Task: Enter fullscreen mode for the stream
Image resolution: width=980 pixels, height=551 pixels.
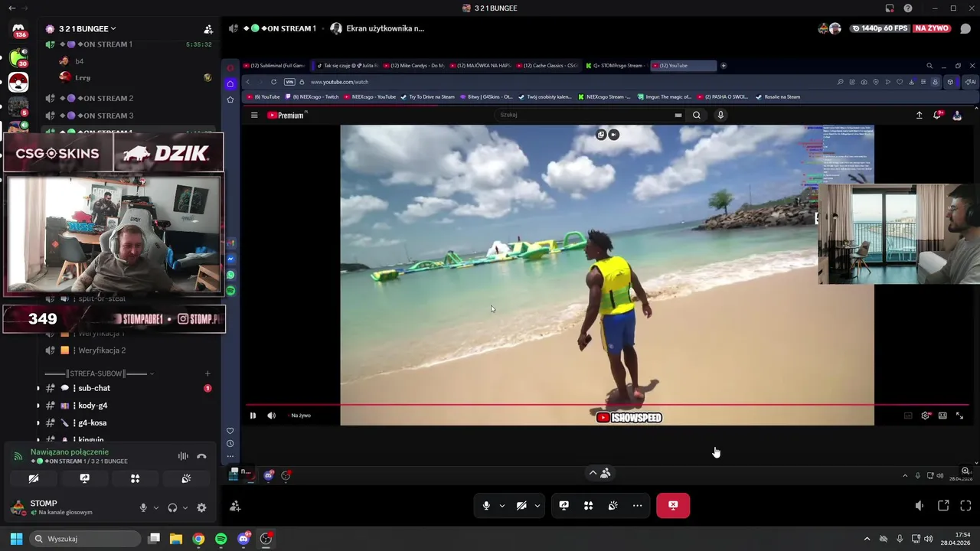Action: [965, 506]
